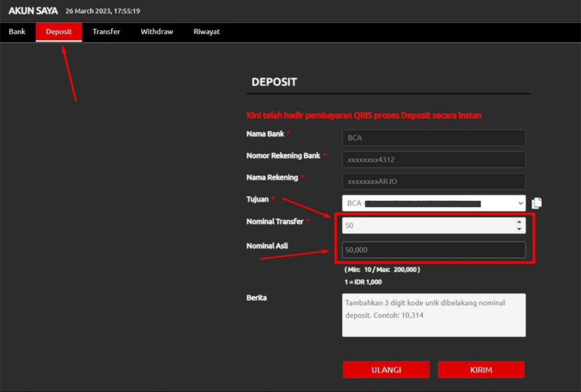
Task: Decrease Nominal Transfer with down arrow
Action: pos(519,229)
